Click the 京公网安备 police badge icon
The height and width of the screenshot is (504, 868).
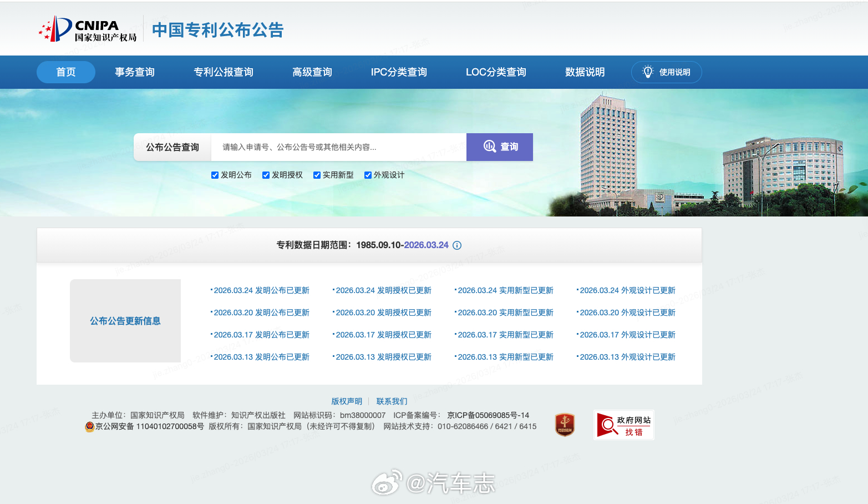point(89,426)
